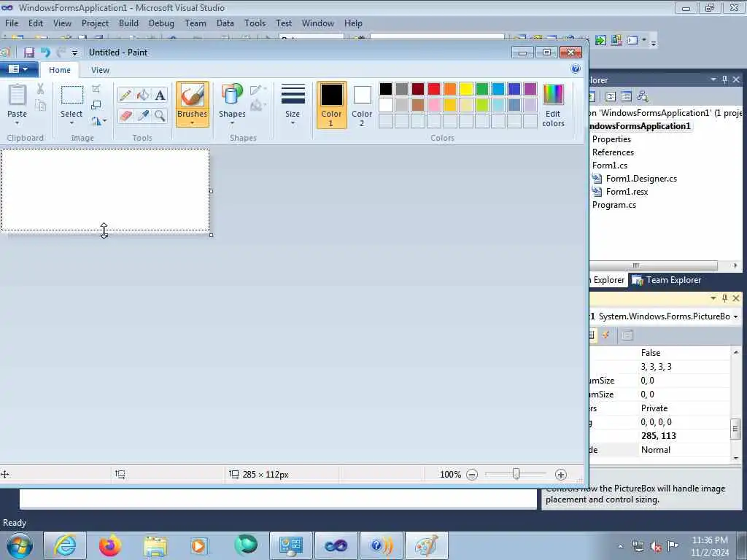Click the Resize icon in Image group

coord(96,105)
